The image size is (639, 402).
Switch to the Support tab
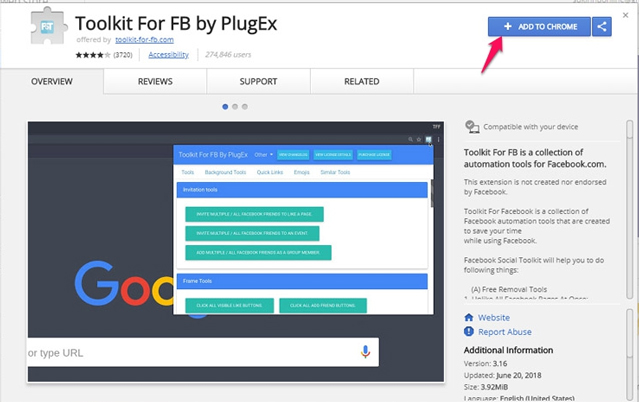(x=258, y=81)
